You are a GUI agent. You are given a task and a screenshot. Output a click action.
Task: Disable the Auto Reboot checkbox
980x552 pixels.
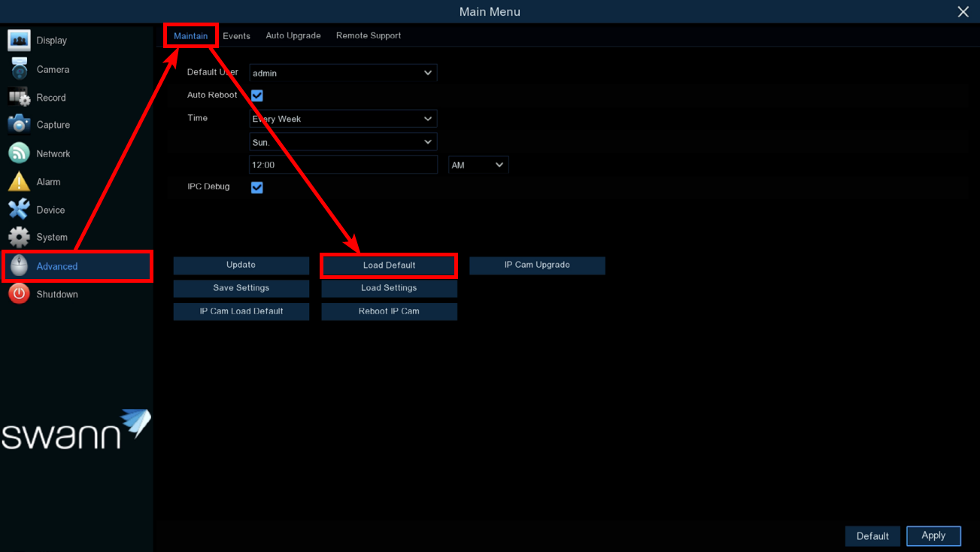pyautogui.click(x=257, y=96)
